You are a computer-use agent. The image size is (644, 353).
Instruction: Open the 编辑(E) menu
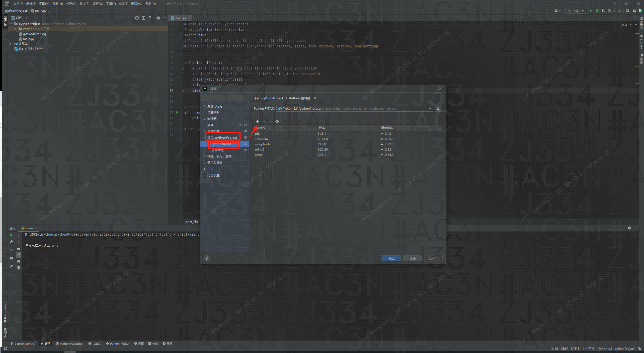tap(31, 4)
